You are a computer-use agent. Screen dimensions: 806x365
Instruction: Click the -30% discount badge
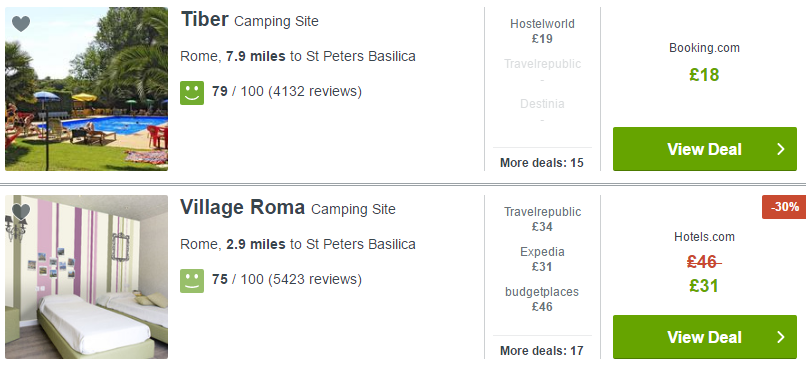(784, 207)
